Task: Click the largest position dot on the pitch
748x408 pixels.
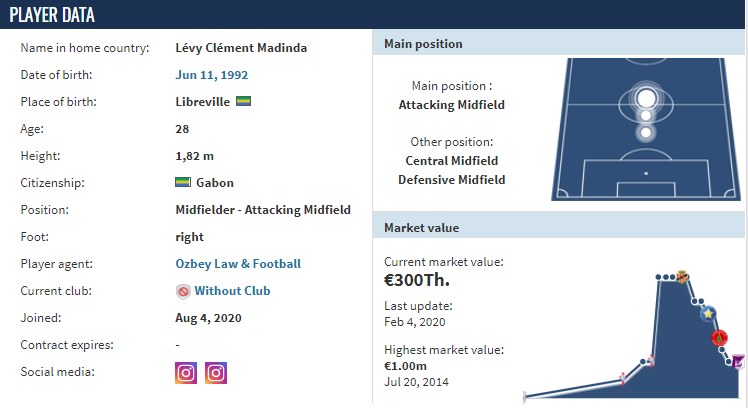Action: (646, 98)
